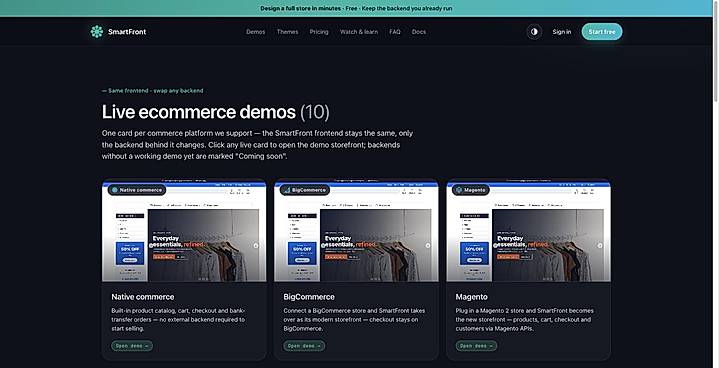The width and height of the screenshot is (719, 368).
Task: Open the Native commerce demo button
Action: pos(132,346)
